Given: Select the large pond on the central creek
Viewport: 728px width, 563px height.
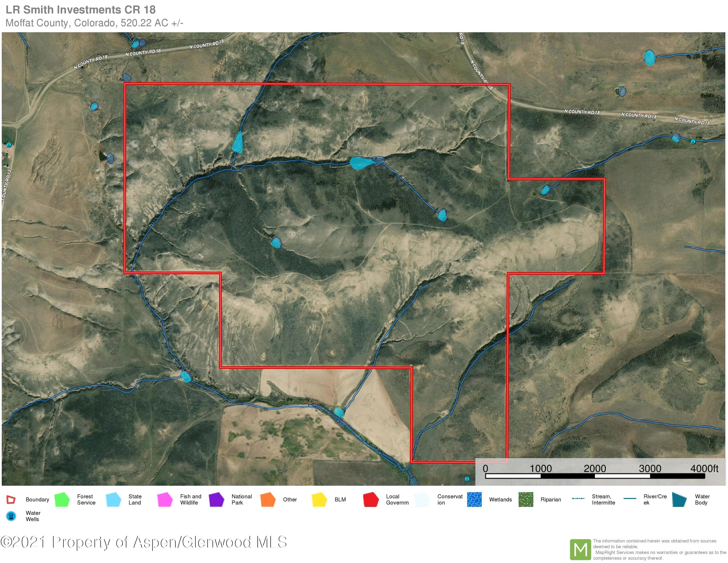Looking at the screenshot, I should (361, 163).
